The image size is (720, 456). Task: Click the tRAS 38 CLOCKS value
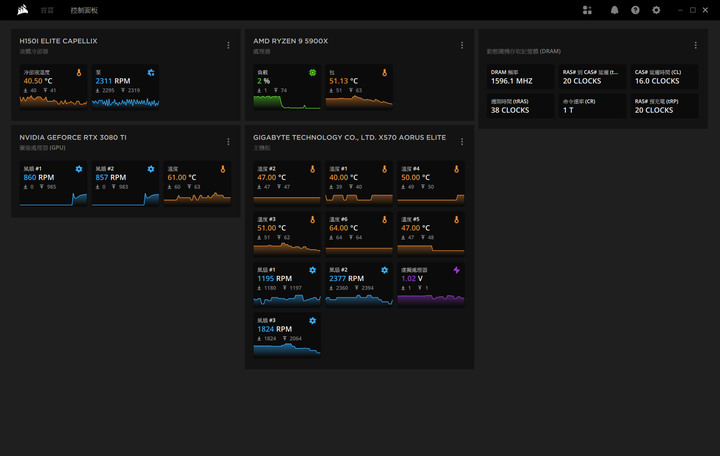click(510, 110)
